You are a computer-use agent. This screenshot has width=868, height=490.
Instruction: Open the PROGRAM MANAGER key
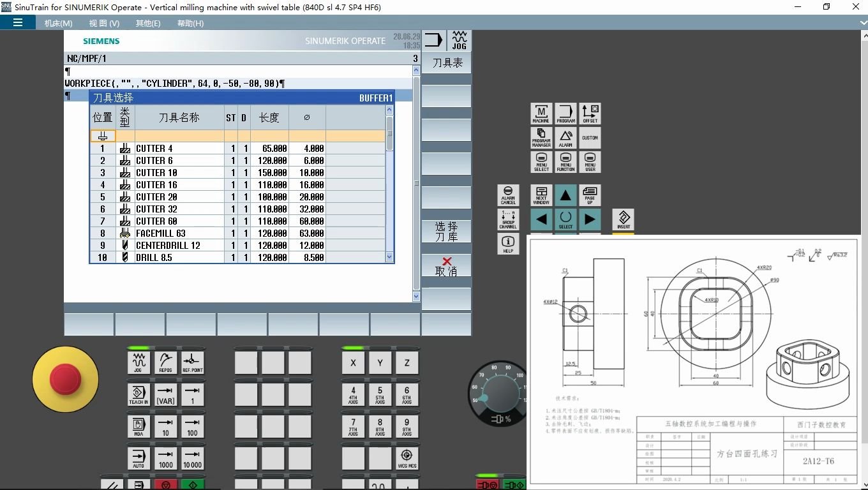[x=541, y=138]
